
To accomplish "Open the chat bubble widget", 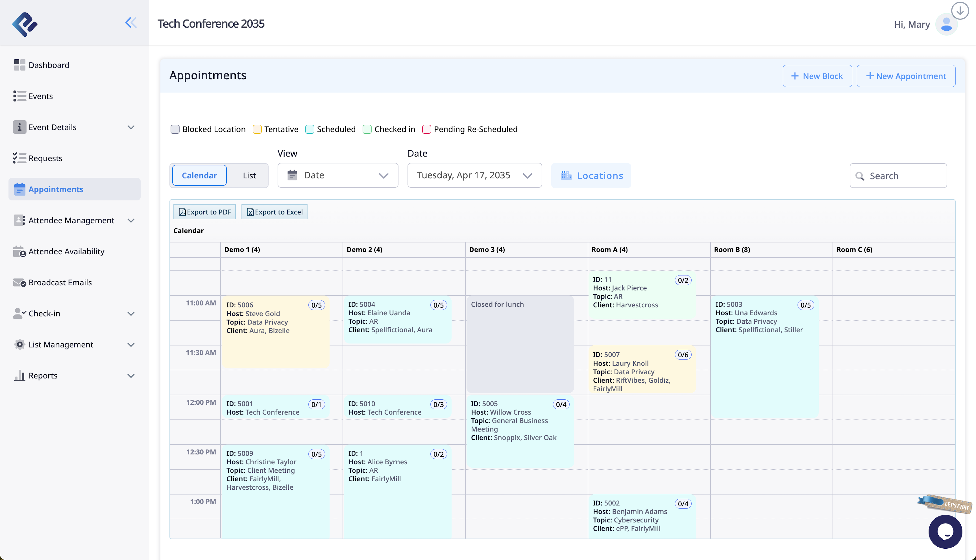I will point(945,532).
